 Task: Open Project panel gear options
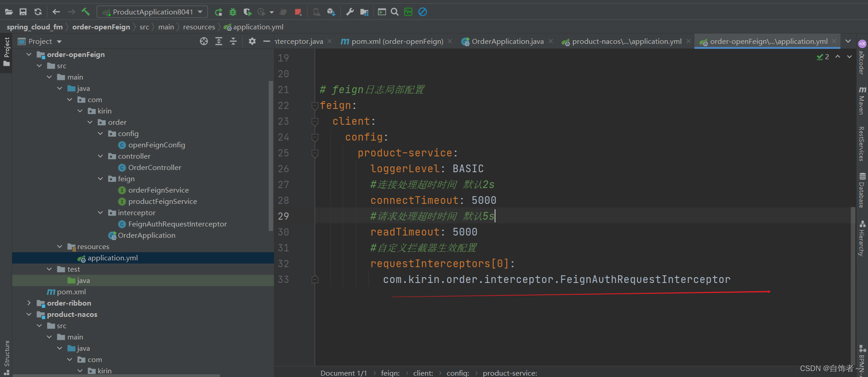click(252, 41)
